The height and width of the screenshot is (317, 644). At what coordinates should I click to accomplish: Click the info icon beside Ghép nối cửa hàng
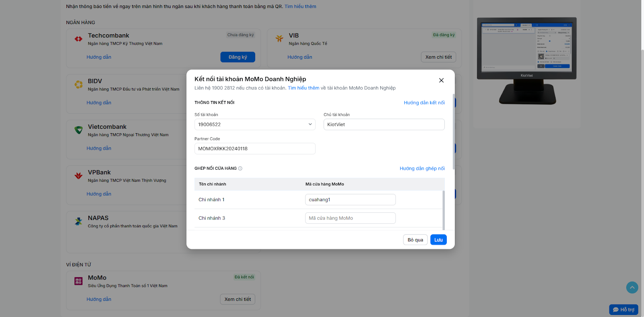pyautogui.click(x=240, y=169)
